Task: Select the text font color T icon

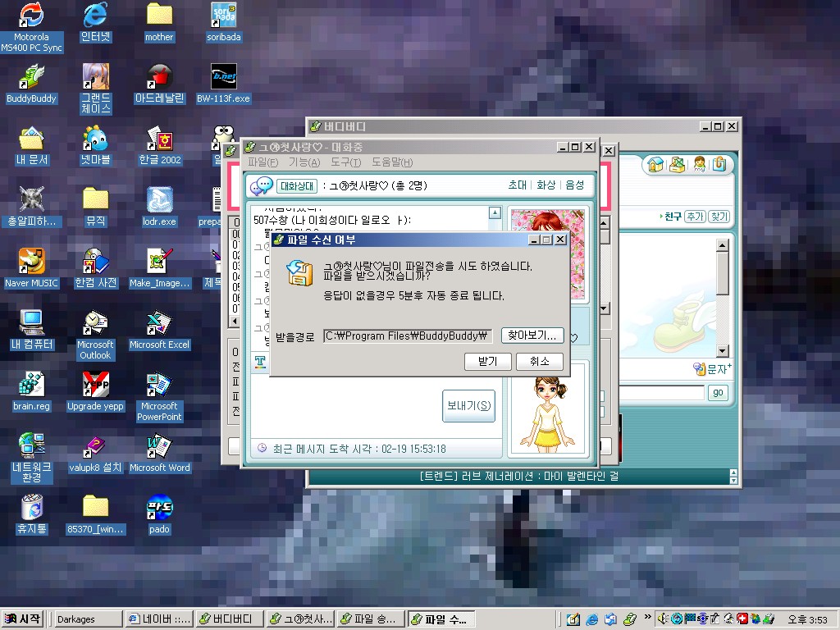Action: tap(260, 361)
